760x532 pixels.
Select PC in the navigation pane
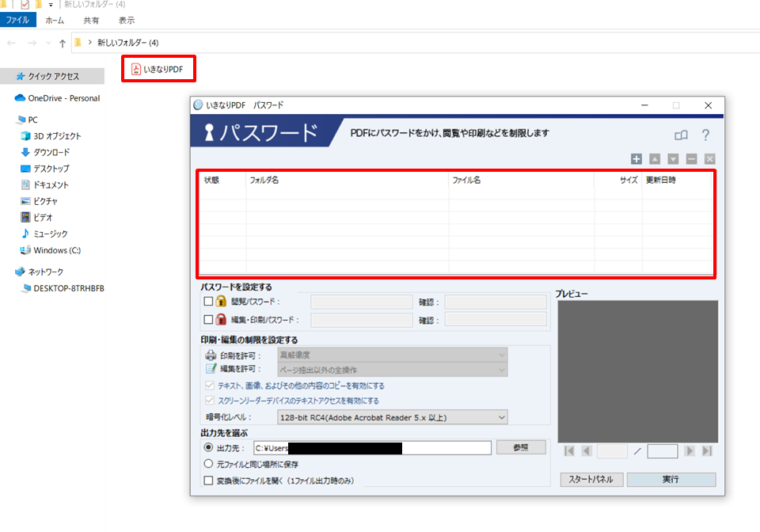tap(27, 120)
